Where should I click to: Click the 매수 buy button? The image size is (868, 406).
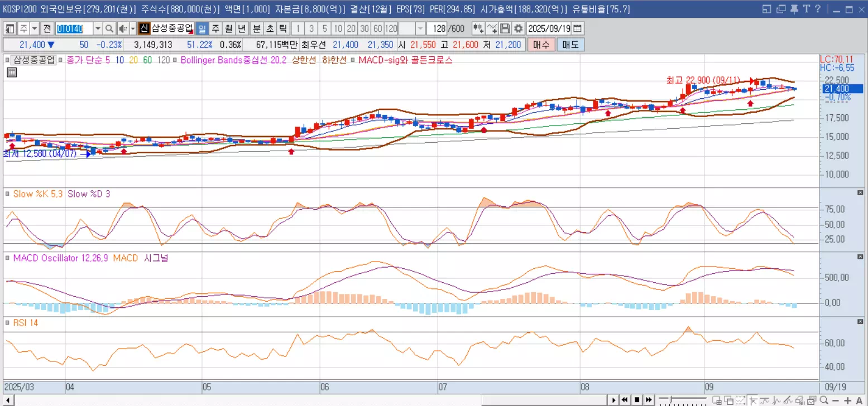tap(541, 45)
